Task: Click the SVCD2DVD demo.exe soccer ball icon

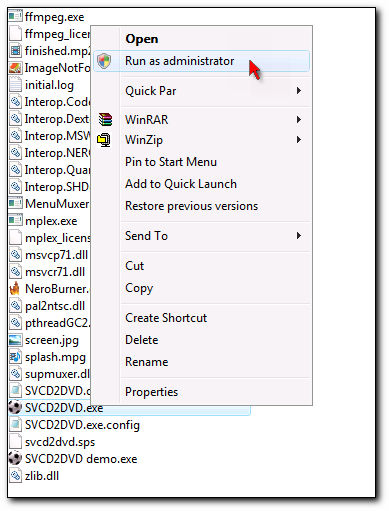Action: (x=15, y=459)
